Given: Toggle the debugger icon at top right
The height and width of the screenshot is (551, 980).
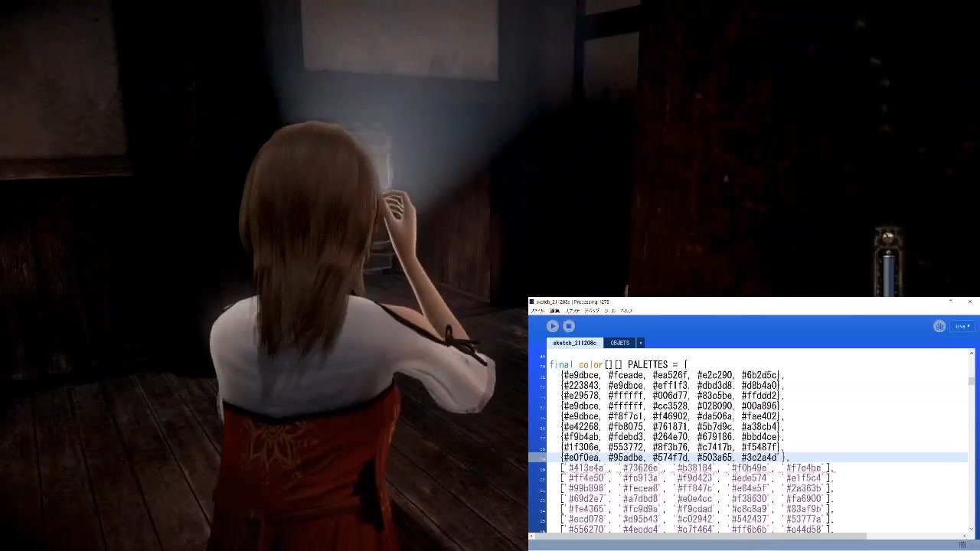Looking at the screenshot, I should point(939,326).
